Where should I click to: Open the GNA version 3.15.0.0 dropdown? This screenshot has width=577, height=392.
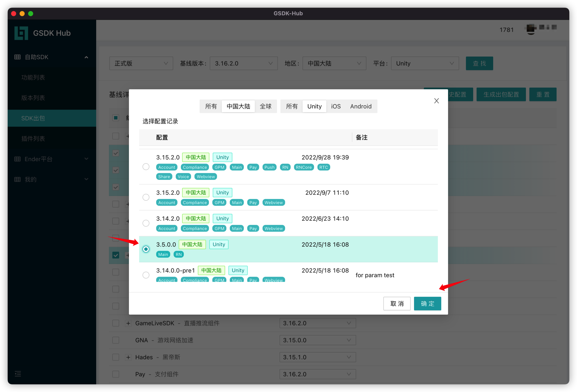tap(318, 340)
